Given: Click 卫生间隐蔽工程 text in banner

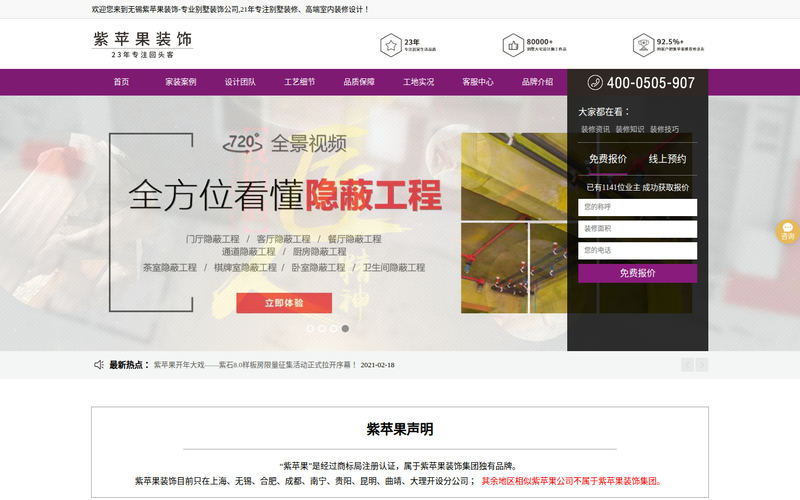Looking at the screenshot, I should click(394, 267).
